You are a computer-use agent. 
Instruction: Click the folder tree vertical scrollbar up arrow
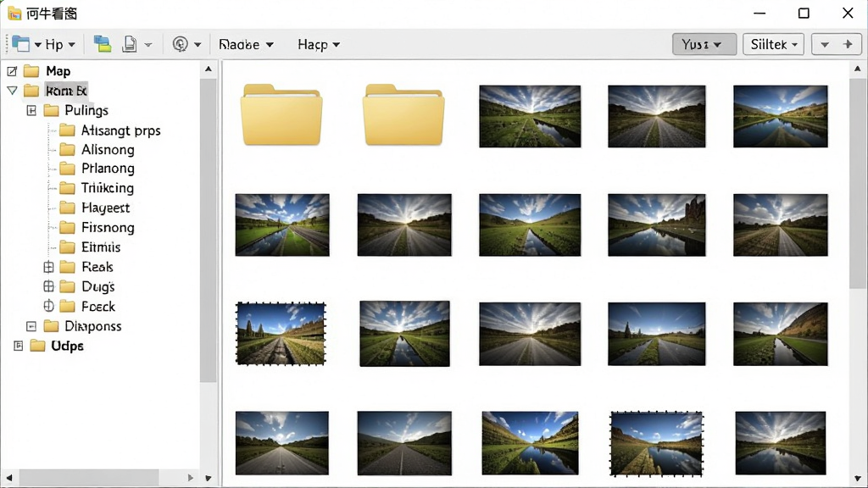(x=209, y=69)
